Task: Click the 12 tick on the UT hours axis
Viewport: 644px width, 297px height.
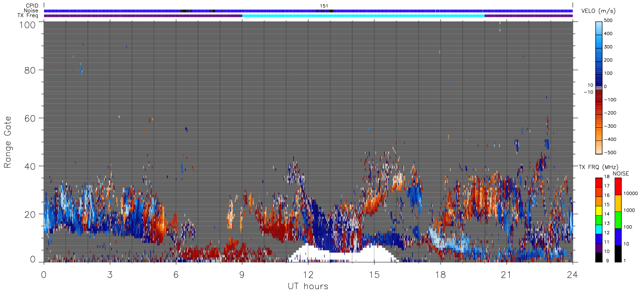Action: point(308,274)
